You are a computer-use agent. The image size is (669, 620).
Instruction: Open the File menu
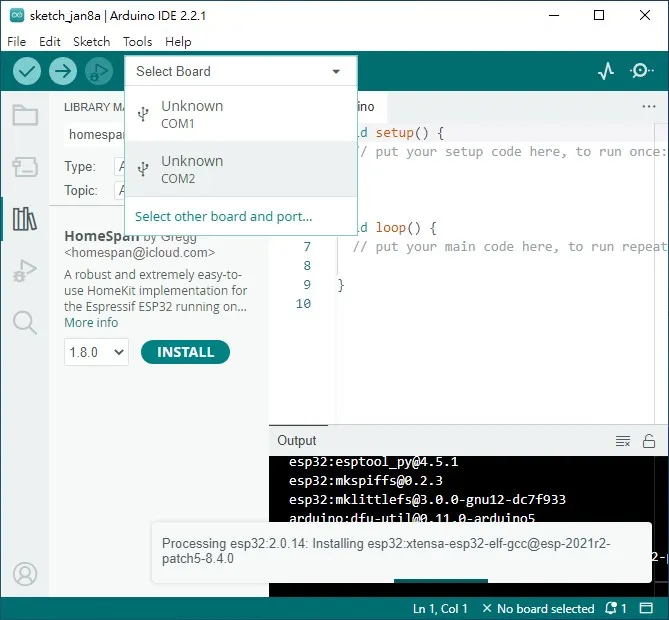pos(17,42)
